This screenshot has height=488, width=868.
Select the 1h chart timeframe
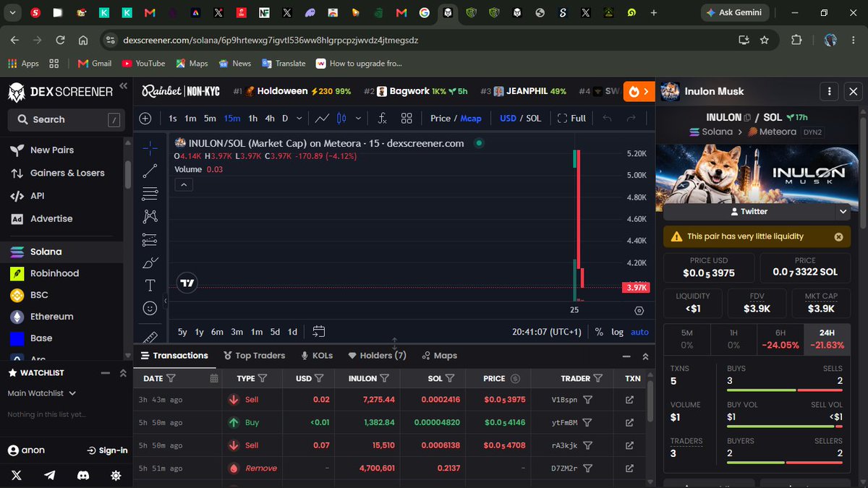pos(253,118)
